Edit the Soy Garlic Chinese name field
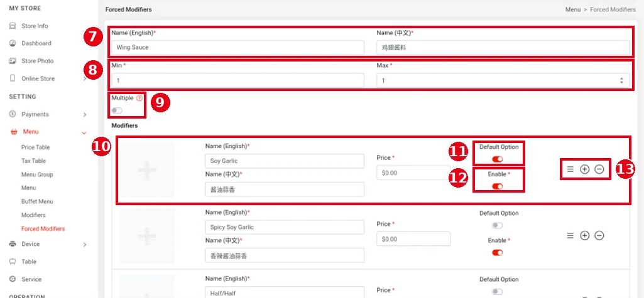The width and height of the screenshot is (644, 298). tap(285, 189)
